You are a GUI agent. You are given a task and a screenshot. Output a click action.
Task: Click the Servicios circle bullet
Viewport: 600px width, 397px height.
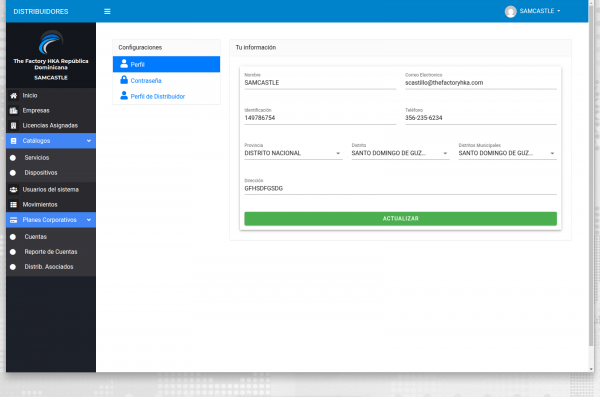pos(13,158)
